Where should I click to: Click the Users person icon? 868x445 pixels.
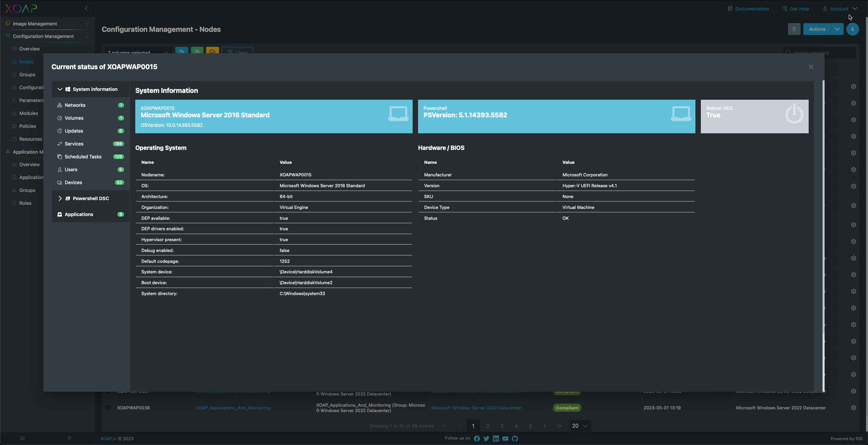60,170
